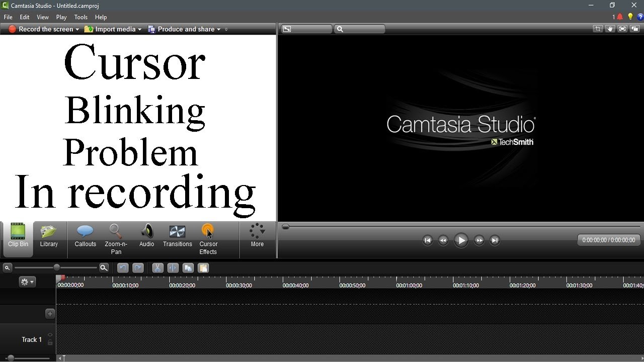Select the Pan hand tool in preview
Viewport: 644px width, 362px height.
coord(610,29)
